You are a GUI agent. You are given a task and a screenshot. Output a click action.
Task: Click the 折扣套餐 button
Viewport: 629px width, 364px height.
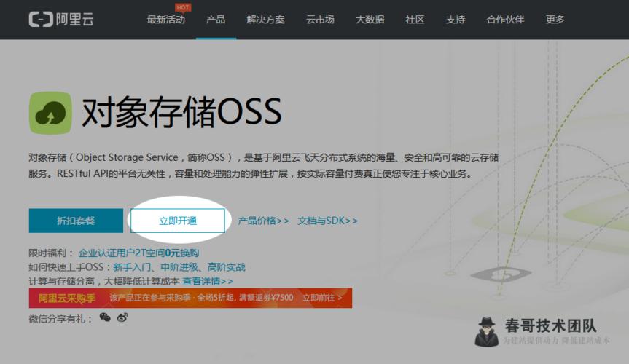click(x=76, y=221)
